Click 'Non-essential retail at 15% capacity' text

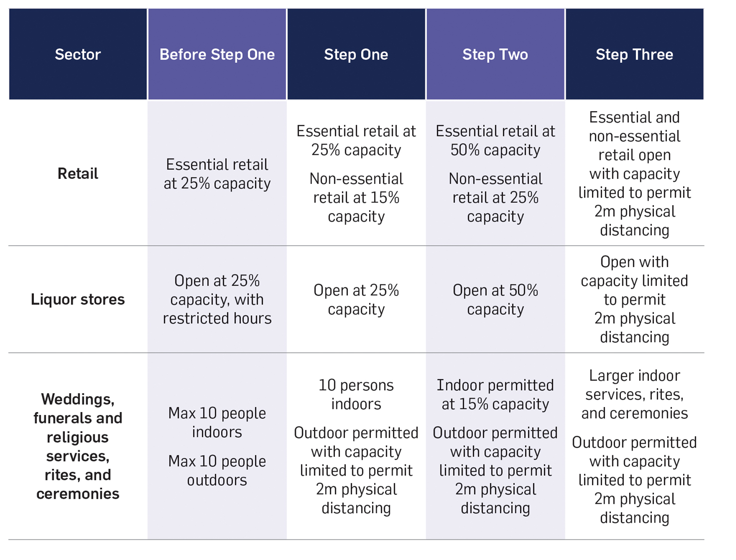(356, 197)
